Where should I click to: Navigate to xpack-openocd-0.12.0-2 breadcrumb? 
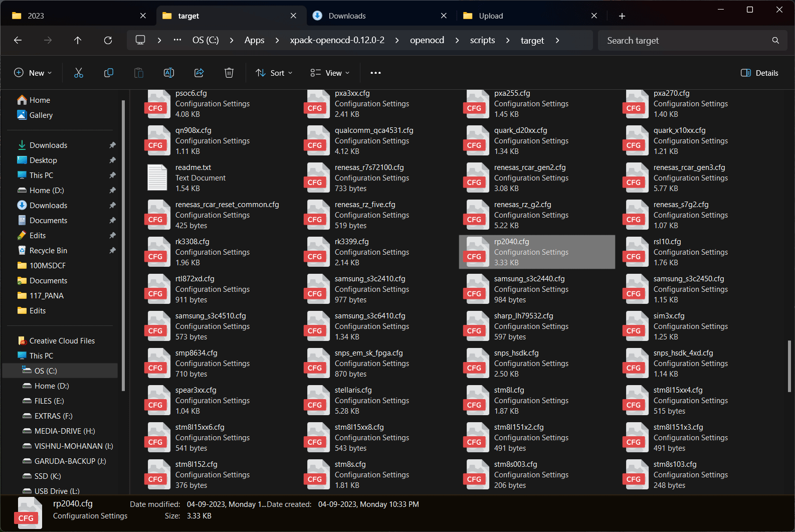337,40
